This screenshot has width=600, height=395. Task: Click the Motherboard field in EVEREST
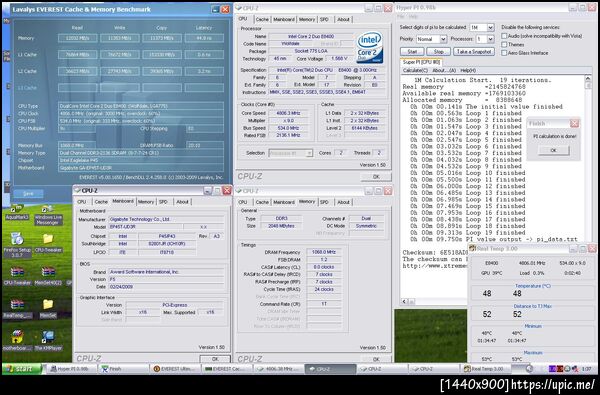pos(141,168)
